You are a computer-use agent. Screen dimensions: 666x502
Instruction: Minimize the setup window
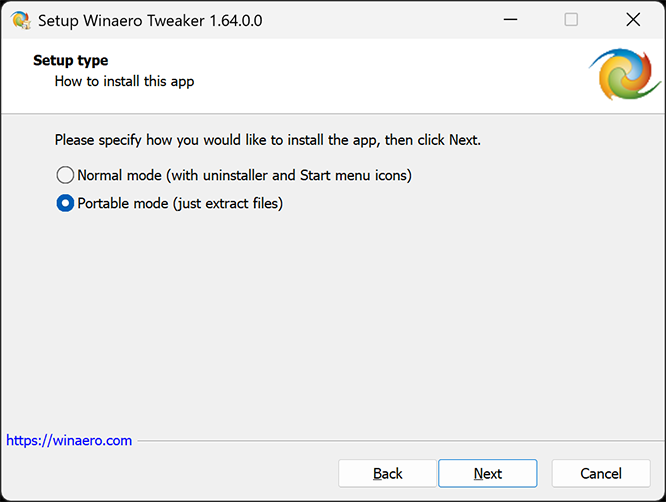coord(509,20)
